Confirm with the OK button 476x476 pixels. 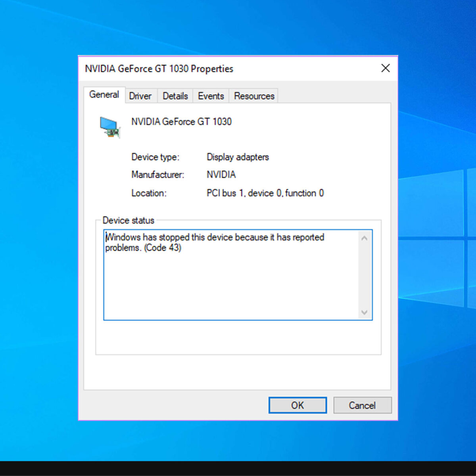coord(297,405)
